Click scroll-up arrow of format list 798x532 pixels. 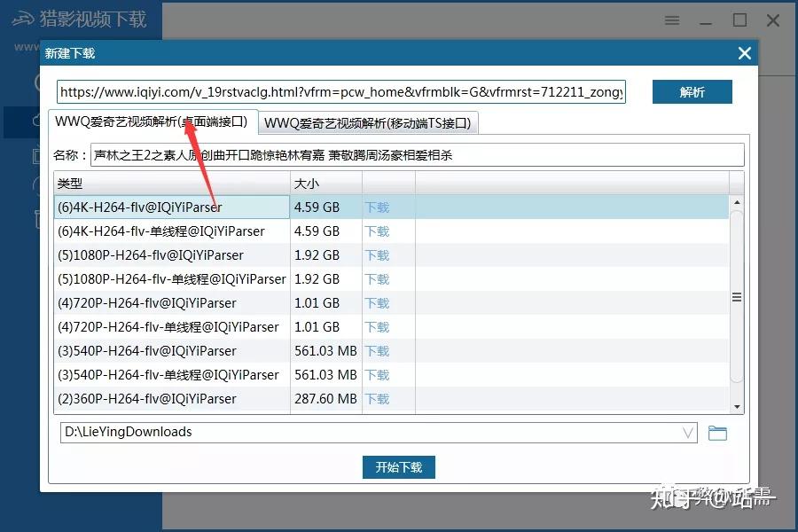click(737, 203)
